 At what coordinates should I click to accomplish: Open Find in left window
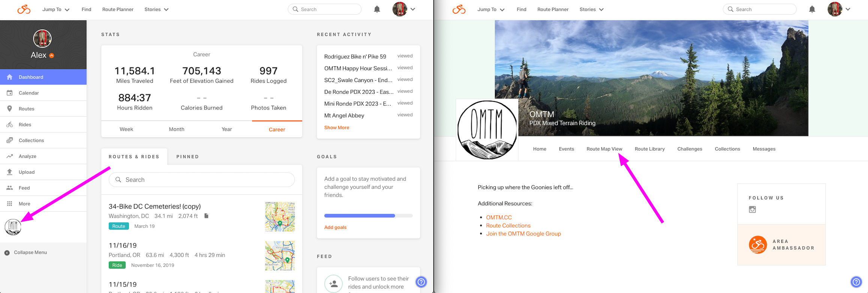tap(86, 9)
